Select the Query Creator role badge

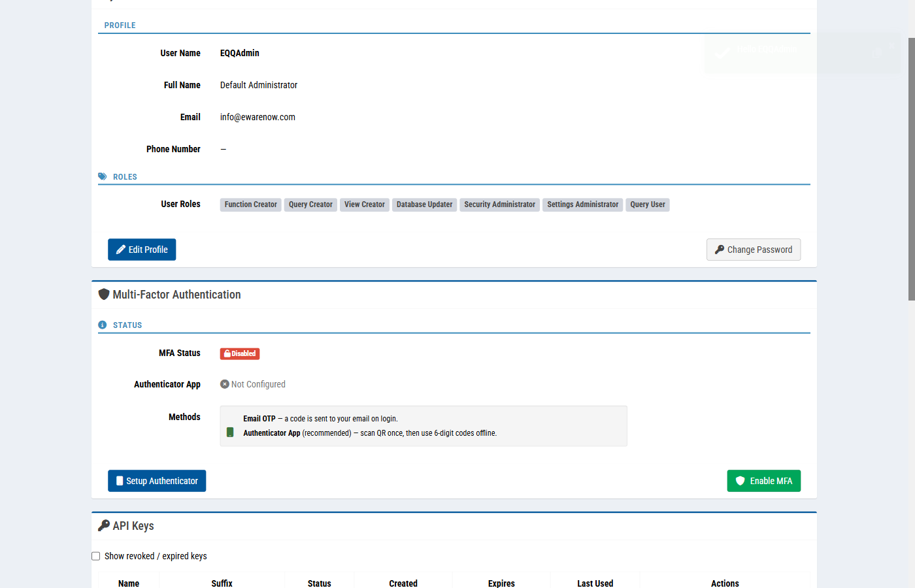(x=310, y=204)
